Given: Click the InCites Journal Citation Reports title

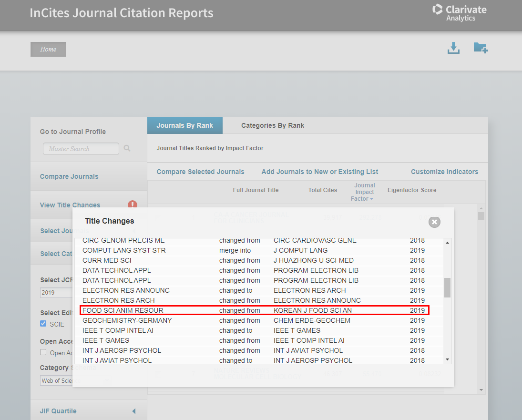Looking at the screenshot, I should (122, 13).
